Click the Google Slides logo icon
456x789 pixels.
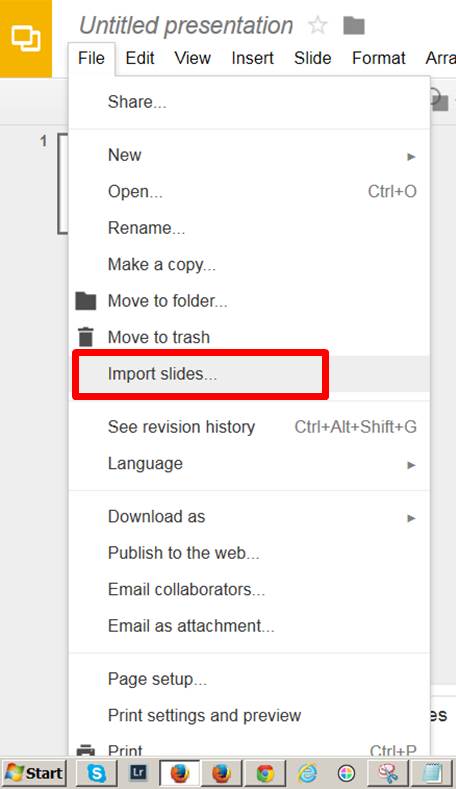(x=26, y=39)
